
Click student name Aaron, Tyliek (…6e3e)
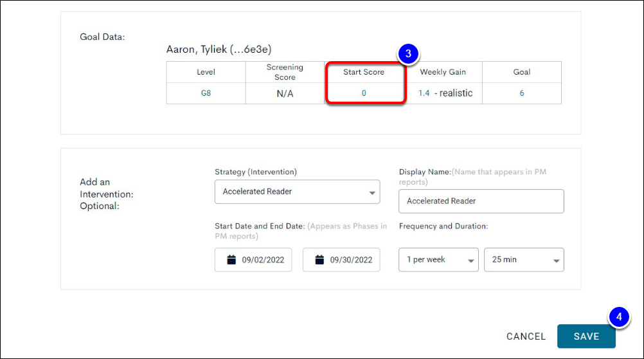coord(219,50)
